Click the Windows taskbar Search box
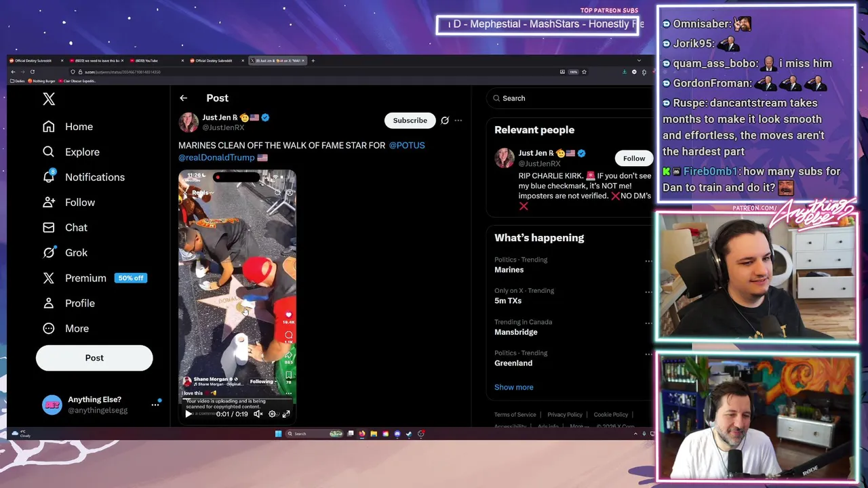Image resolution: width=868 pixels, height=488 pixels. coord(314,434)
